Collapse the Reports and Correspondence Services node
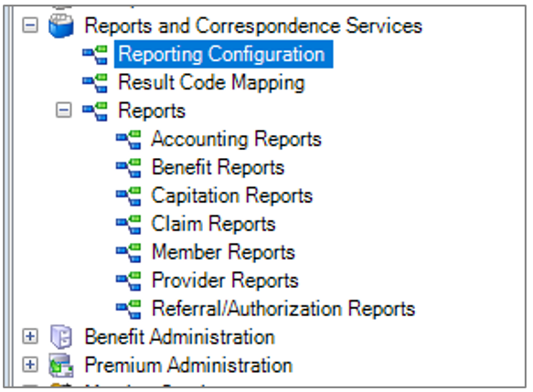533x392 pixels. coord(30,26)
